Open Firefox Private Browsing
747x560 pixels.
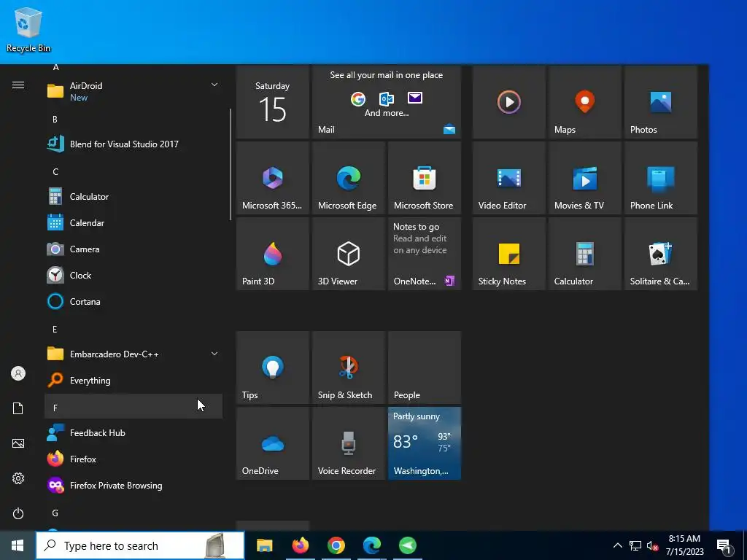click(x=133, y=485)
